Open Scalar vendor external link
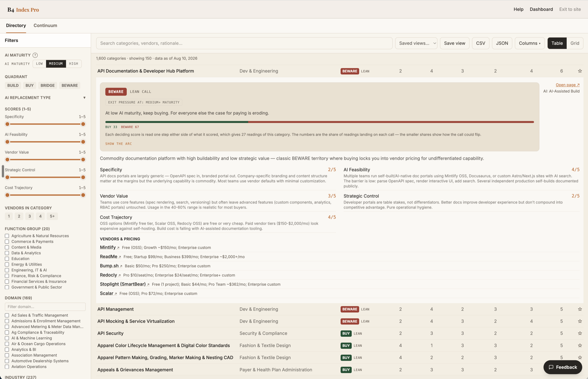 pos(108,293)
